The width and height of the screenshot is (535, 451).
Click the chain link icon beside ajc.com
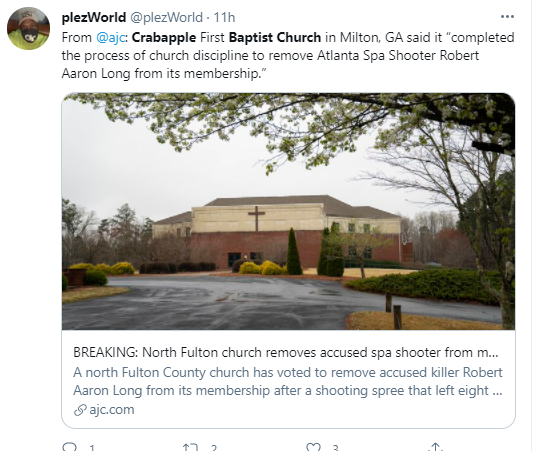(x=80, y=410)
